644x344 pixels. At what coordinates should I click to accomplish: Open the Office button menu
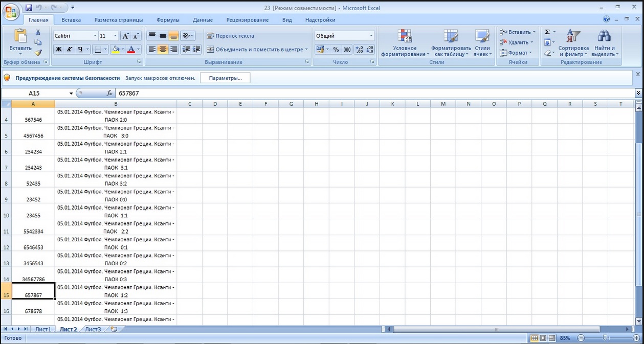(11, 12)
